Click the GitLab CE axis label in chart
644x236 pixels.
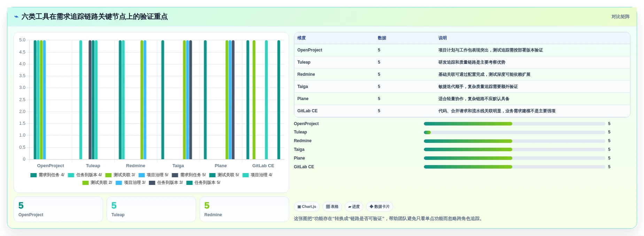point(263,166)
